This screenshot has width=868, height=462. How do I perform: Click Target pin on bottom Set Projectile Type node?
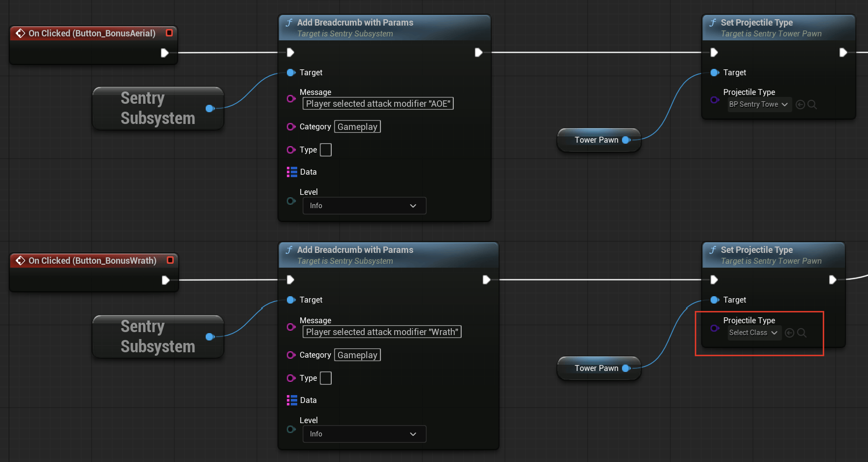coord(714,300)
